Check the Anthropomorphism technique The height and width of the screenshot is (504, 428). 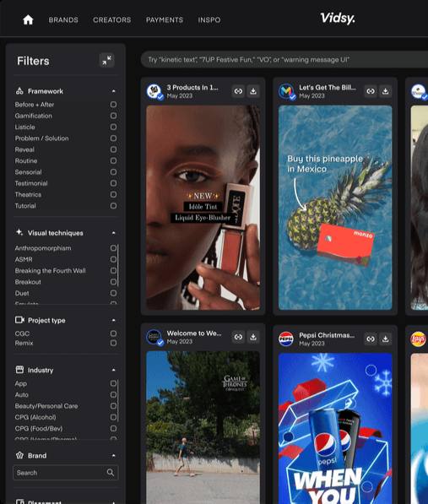tap(113, 248)
